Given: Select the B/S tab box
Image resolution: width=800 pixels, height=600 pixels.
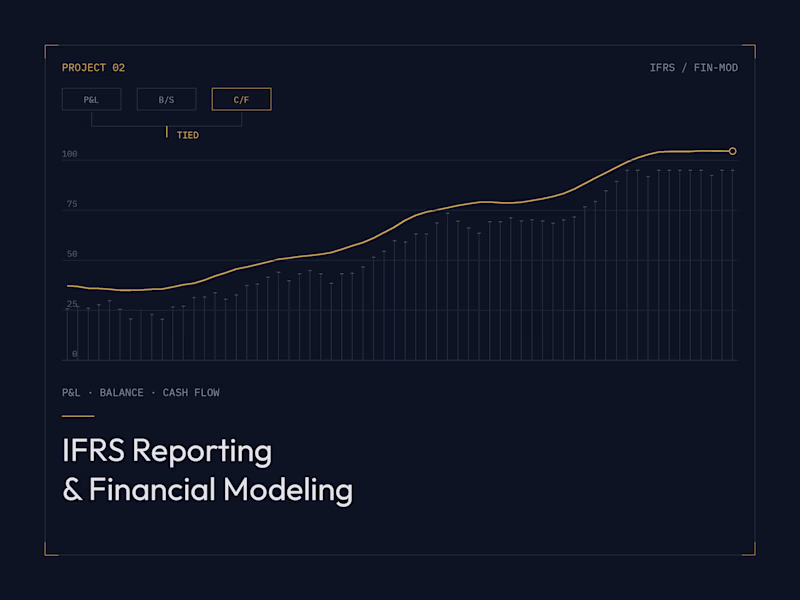Looking at the screenshot, I should pyautogui.click(x=166, y=99).
